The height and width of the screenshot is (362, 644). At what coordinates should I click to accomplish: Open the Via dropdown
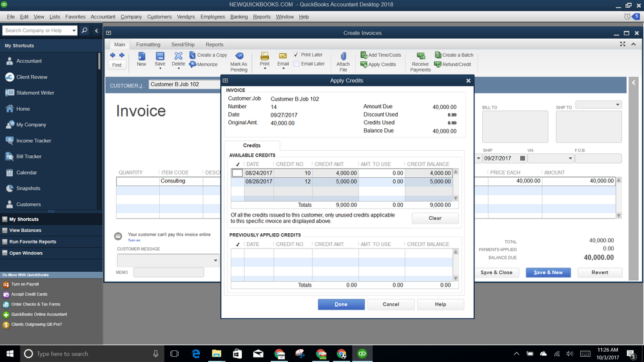click(570, 158)
